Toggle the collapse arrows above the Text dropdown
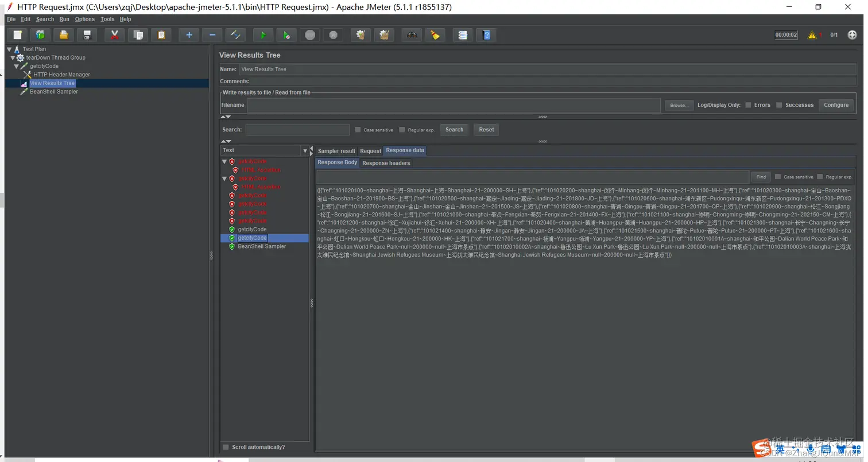Viewport: 868px width, 462px height. 226,141
